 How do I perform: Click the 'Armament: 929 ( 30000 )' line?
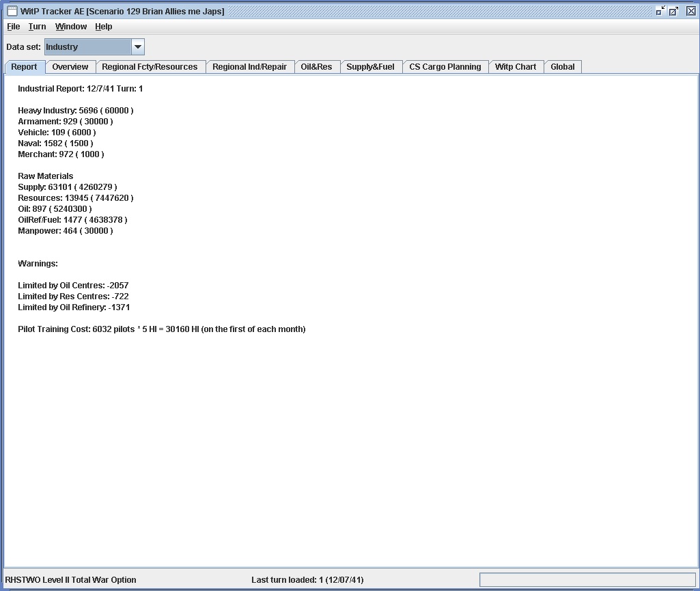pos(66,122)
